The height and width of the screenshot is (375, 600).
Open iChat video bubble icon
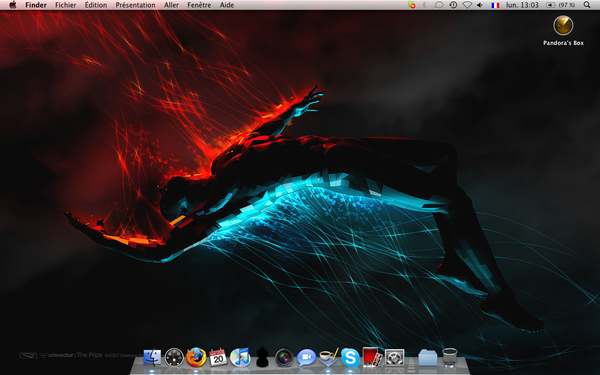click(x=306, y=357)
